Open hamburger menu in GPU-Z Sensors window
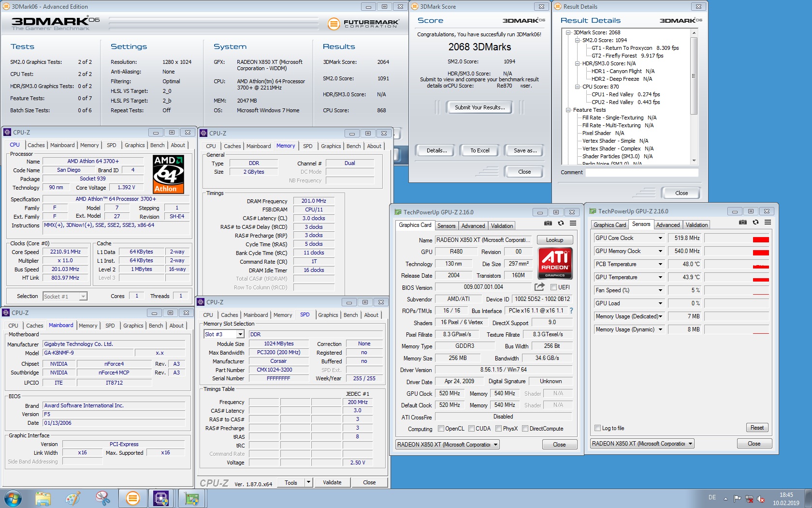Image resolution: width=812 pixels, height=508 pixels. [768, 222]
